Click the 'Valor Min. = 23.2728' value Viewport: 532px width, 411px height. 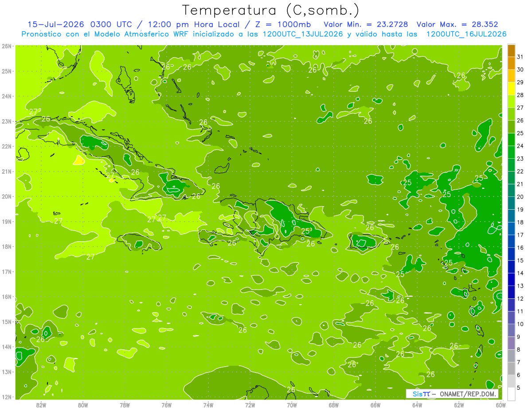click(366, 24)
